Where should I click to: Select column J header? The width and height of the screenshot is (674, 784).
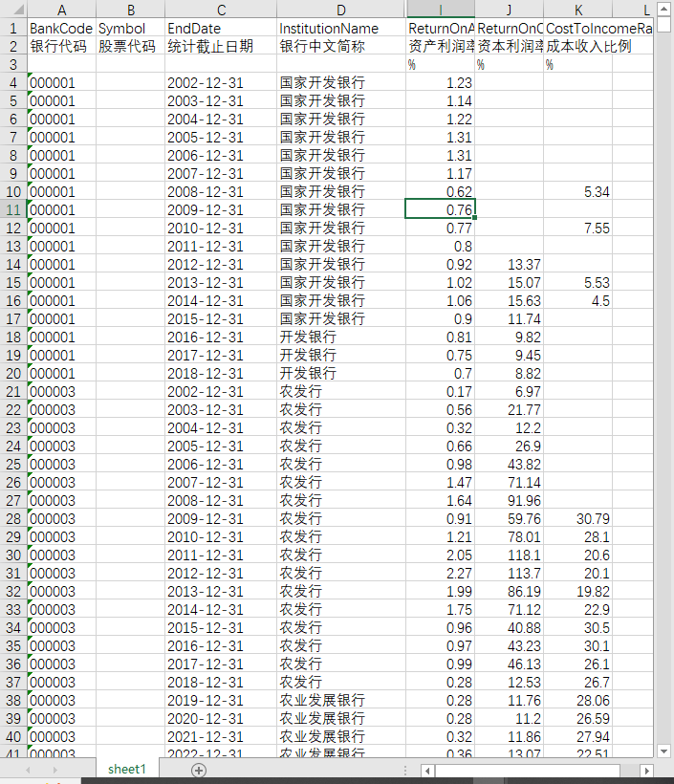click(x=509, y=10)
